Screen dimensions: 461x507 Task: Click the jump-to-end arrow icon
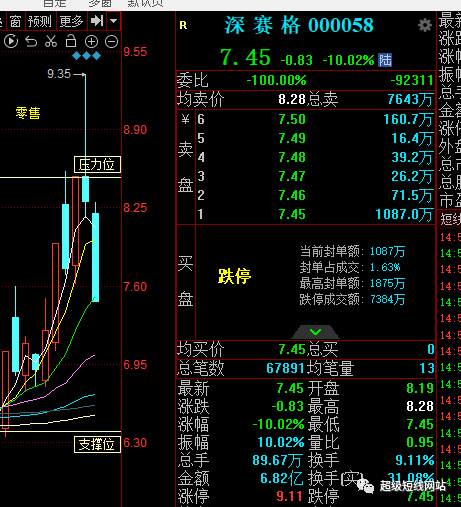tap(97, 21)
